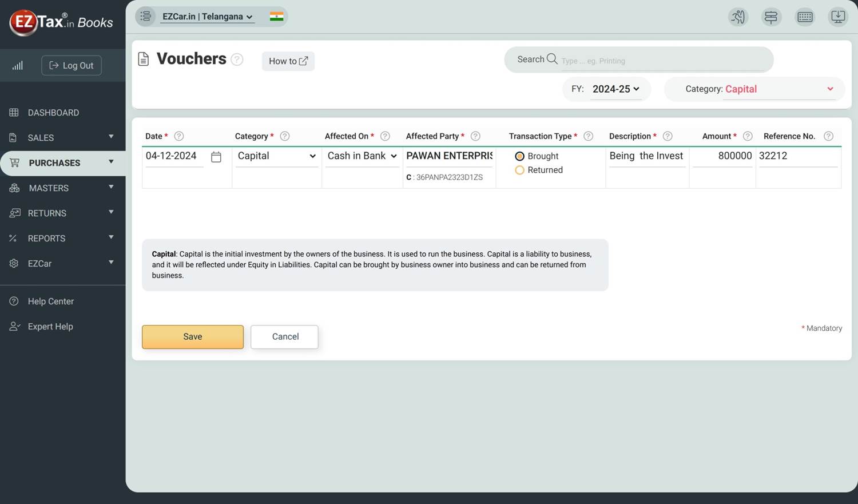
Task: Click the signal bars icon near Log Out
Action: click(18, 66)
